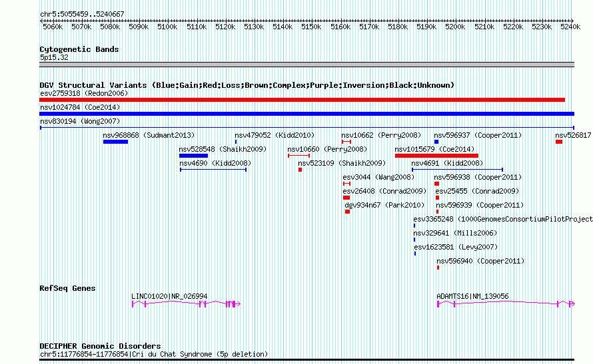This screenshot has width=593, height=364.
Task: Click the nsv4691 (Kidd2008) blue span line
Action: [457, 170]
